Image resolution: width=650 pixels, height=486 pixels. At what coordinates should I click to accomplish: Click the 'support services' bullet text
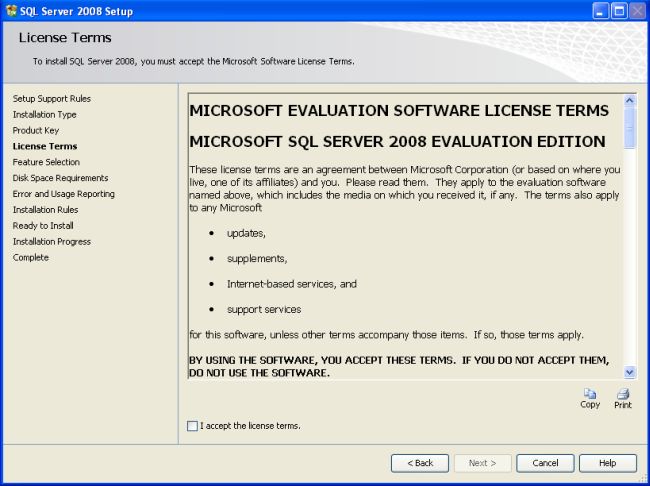[x=264, y=309]
